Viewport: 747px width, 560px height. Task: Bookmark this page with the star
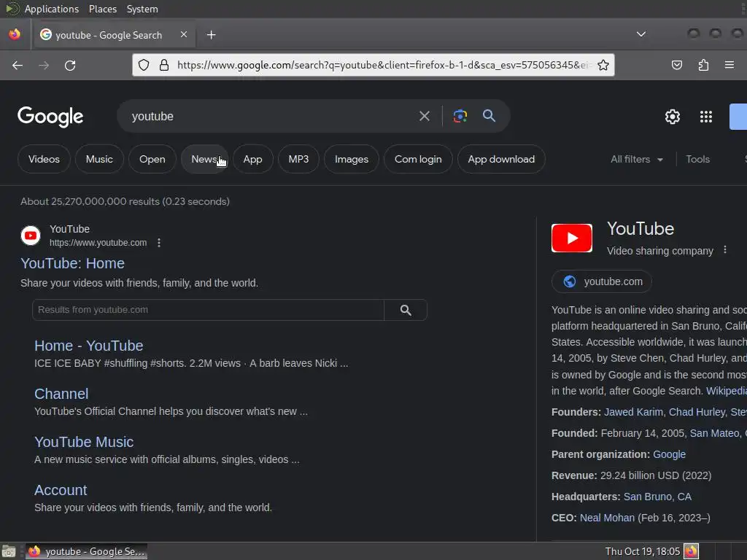click(x=603, y=65)
